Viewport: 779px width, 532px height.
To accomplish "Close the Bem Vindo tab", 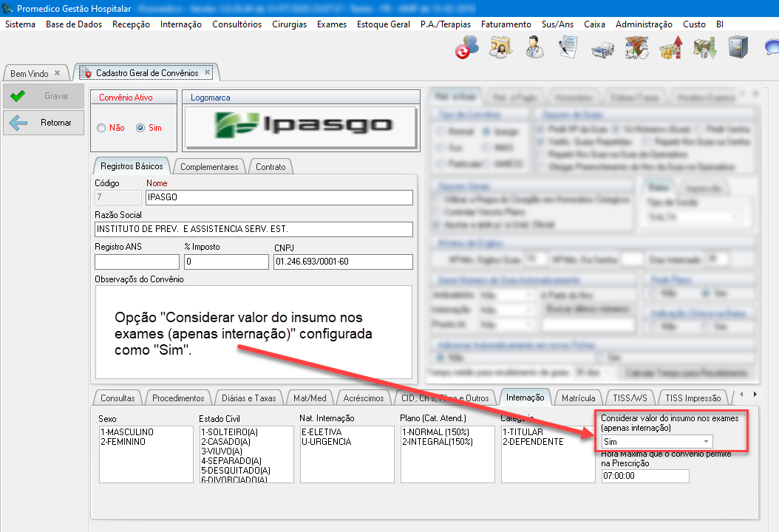I will tap(58, 73).
